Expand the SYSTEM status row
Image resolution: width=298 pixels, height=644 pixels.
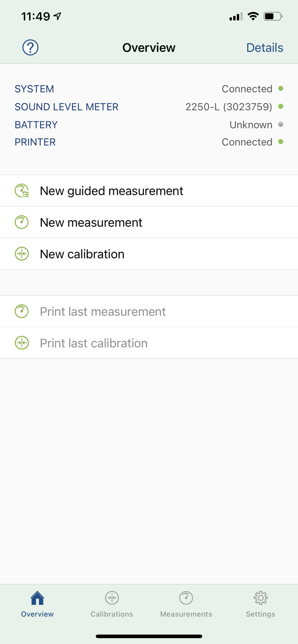click(x=149, y=88)
